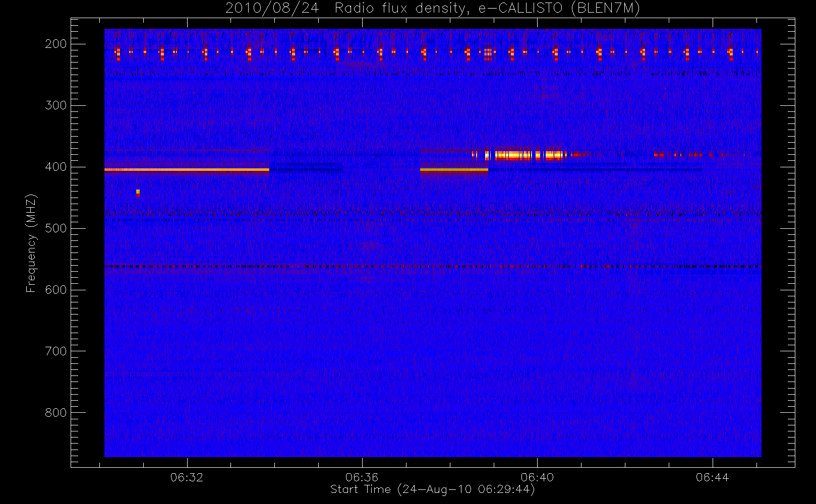Screen dimensions: 816x504
Task: Select the 700 frequency axis label
Action: (55, 351)
